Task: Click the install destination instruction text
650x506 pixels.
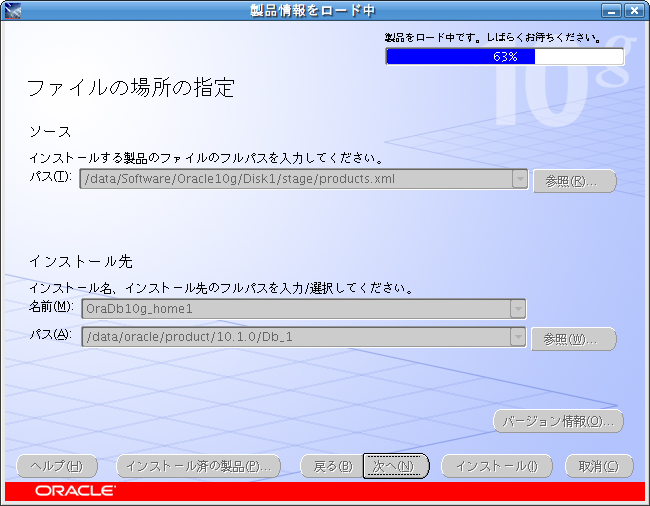Action: coord(221,288)
